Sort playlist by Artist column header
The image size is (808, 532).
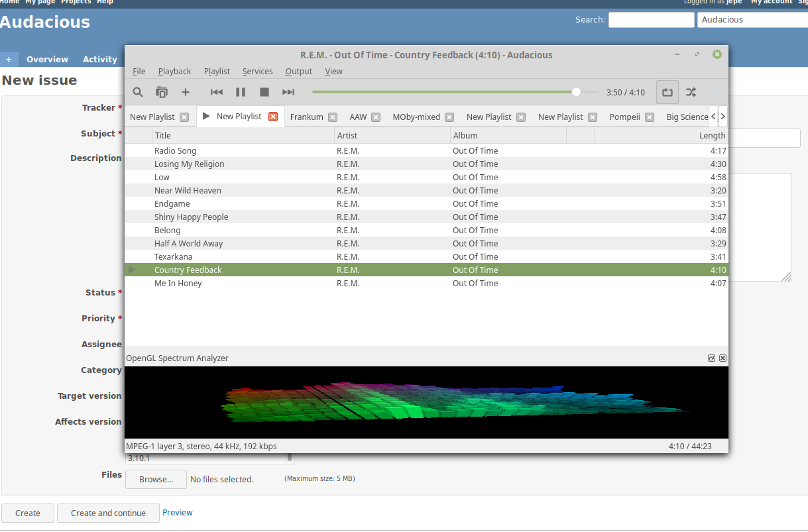pos(392,135)
